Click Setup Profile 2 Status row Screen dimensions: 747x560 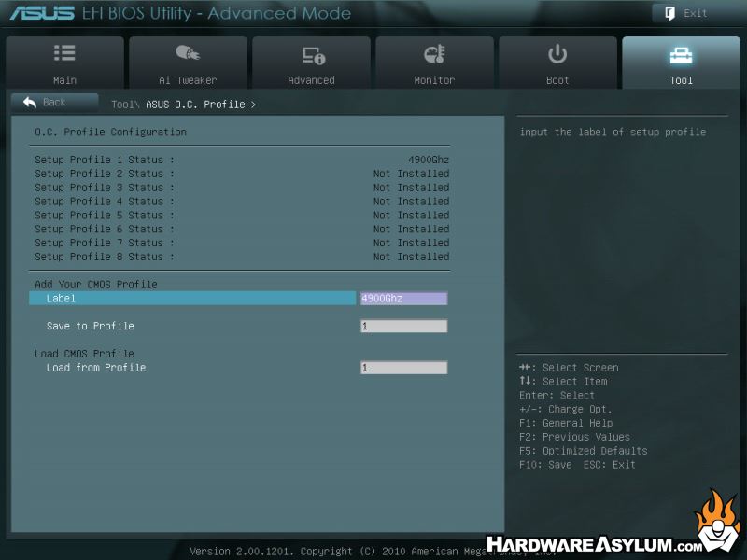pyautogui.click(x=242, y=174)
